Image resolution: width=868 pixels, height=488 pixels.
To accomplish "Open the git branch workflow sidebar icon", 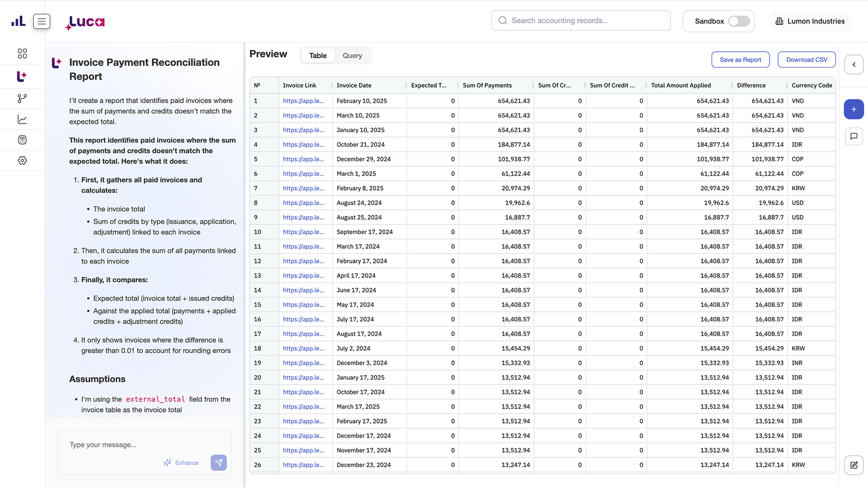I will pyautogui.click(x=22, y=99).
